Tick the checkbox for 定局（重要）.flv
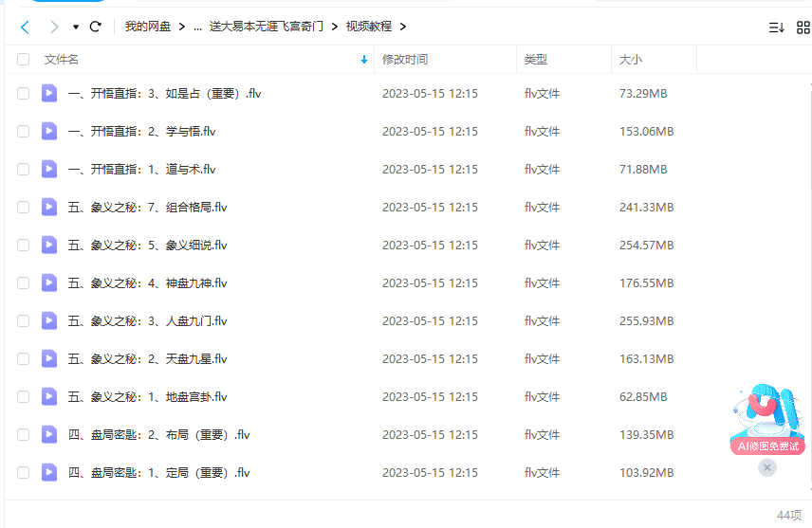The image size is (812, 528). [24, 472]
